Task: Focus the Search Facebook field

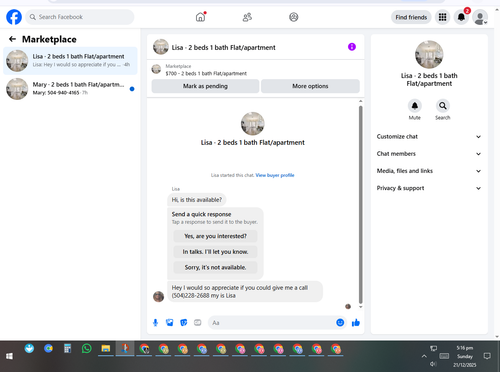Action: (x=80, y=17)
